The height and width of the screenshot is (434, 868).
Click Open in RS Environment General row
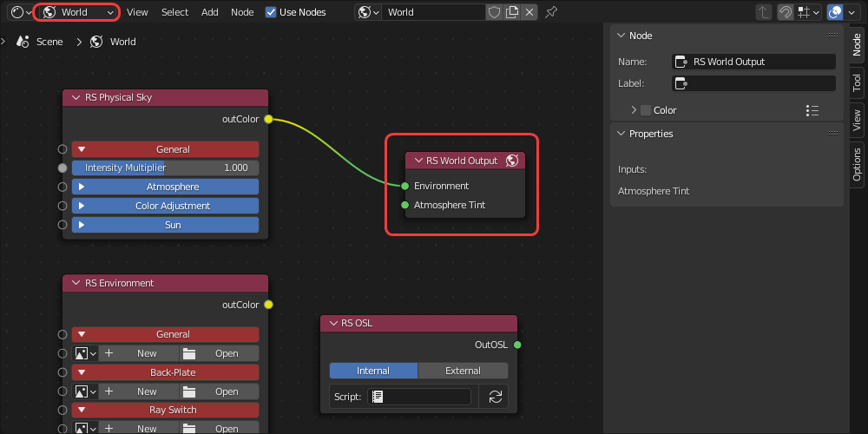coord(220,353)
